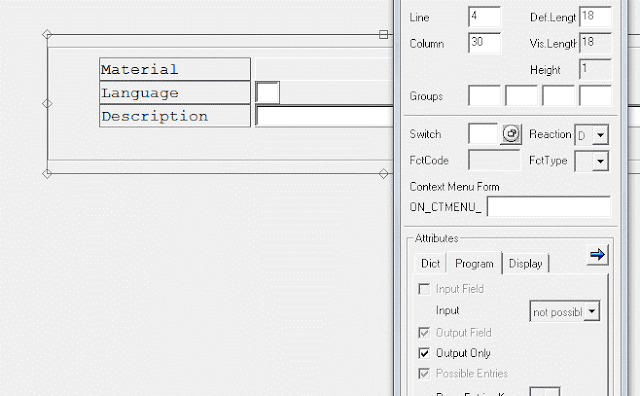Click the Switch lookup icon button
Viewport: 640px width, 396px height.
pyautogui.click(x=511, y=134)
